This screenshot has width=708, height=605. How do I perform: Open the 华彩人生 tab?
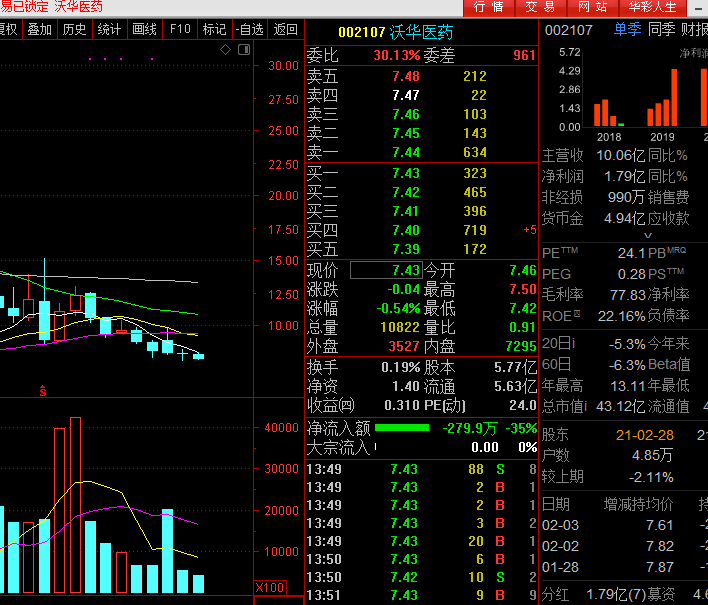click(x=652, y=7)
